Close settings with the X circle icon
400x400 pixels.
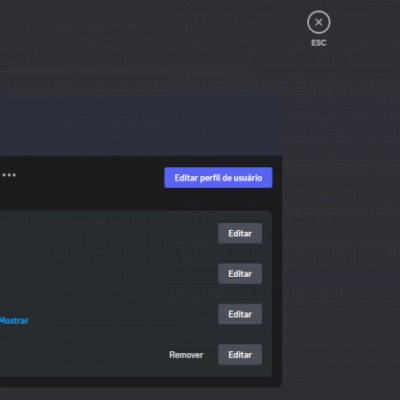[x=319, y=22]
